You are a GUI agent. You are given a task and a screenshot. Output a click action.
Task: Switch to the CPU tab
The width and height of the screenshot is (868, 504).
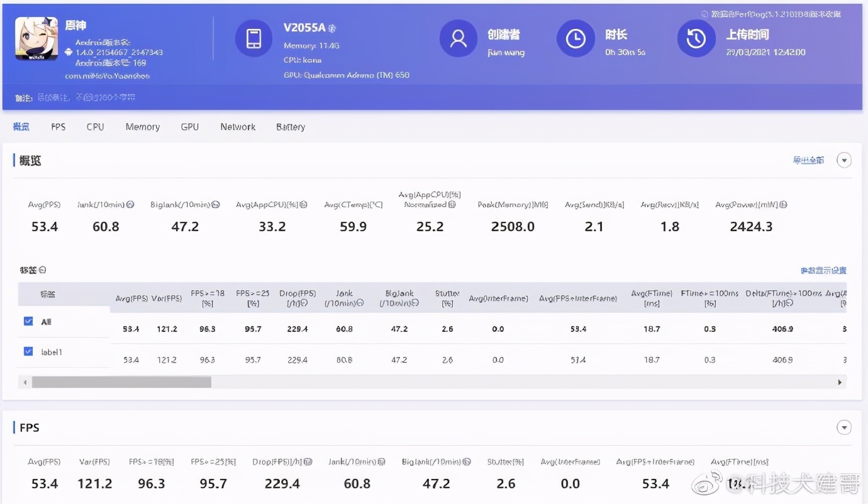click(94, 126)
